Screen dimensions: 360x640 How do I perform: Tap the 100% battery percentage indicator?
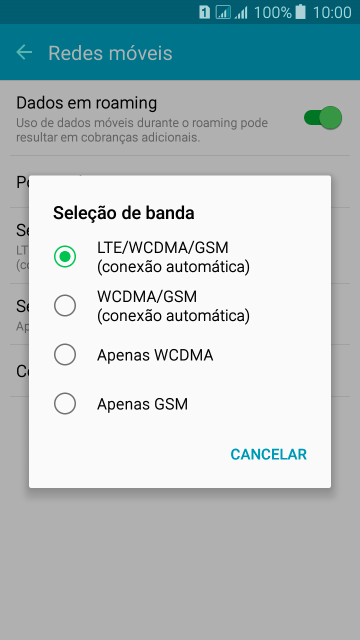(273, 12)
